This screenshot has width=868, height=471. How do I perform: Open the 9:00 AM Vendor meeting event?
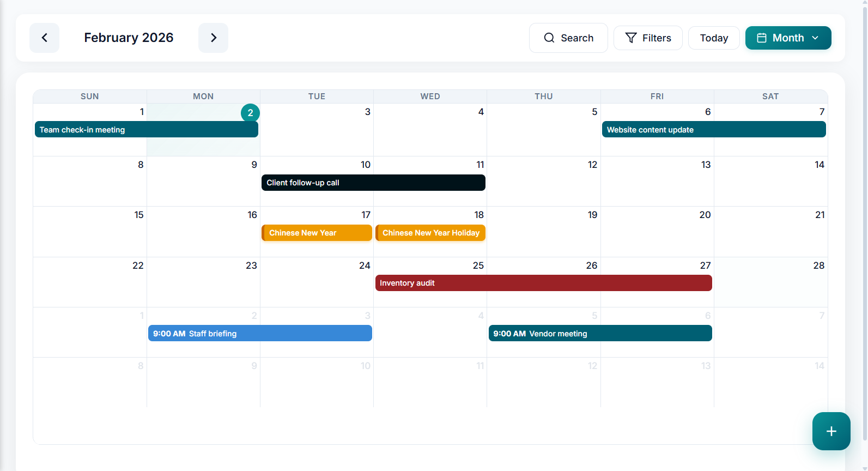[x=600, y=333]
